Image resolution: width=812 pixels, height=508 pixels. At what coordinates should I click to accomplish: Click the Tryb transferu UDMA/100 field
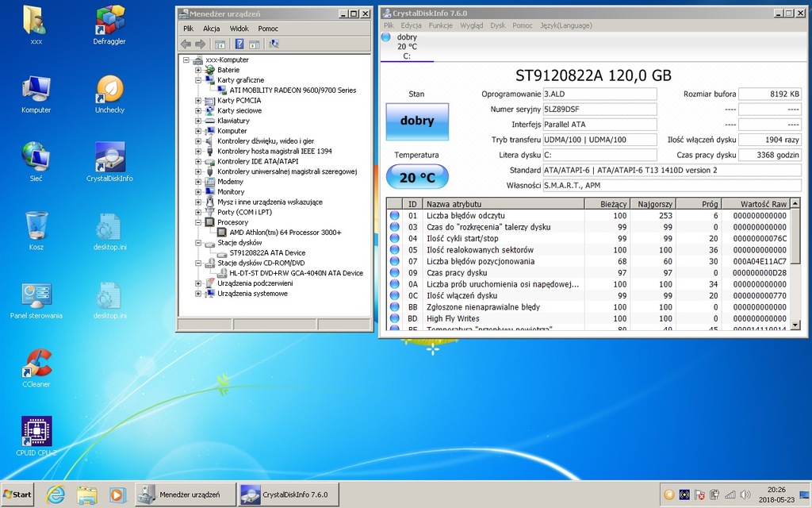pos(599,140)
